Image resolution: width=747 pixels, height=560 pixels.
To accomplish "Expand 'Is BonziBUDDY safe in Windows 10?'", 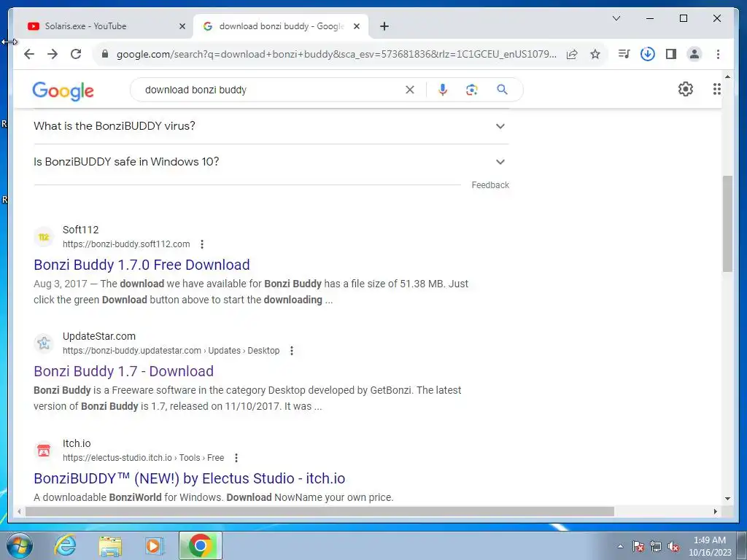I will click(271, 162).
